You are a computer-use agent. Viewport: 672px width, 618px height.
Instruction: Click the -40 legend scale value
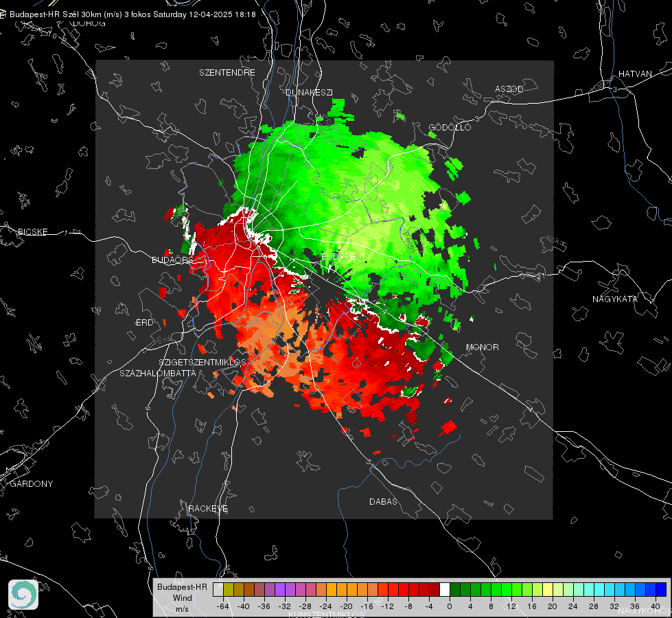(x=244, y=606)
